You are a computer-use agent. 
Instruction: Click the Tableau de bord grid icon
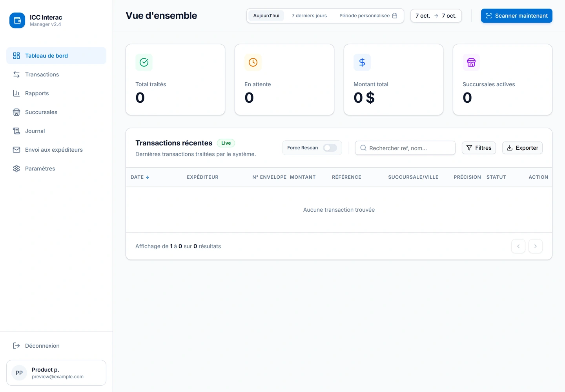coord(16,56)
